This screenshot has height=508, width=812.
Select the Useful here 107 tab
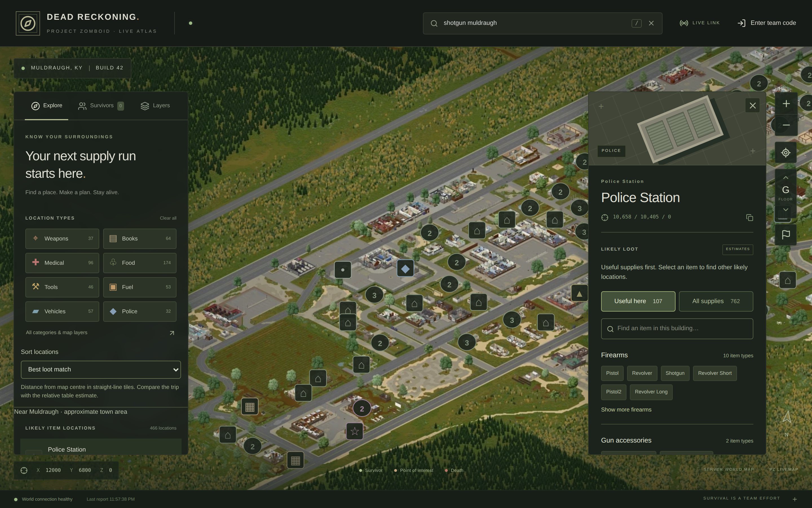click(x=638, y=301)
